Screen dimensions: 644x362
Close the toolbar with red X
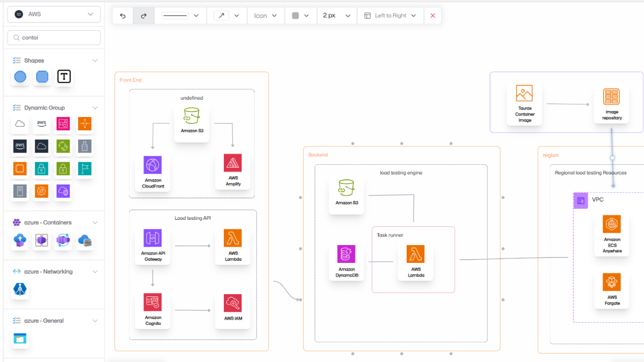[433, 16]
